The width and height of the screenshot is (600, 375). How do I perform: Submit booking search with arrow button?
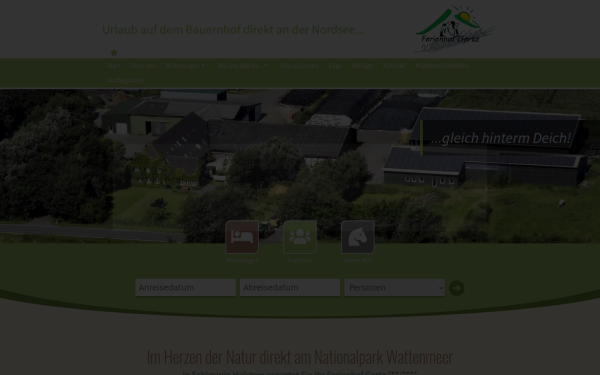click(457, 288)
